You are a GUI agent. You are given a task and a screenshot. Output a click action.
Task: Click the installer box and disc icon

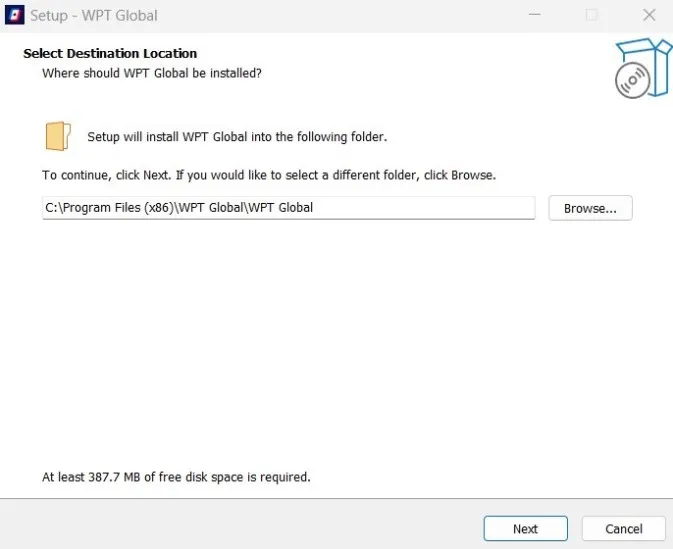tap(643, 69)
